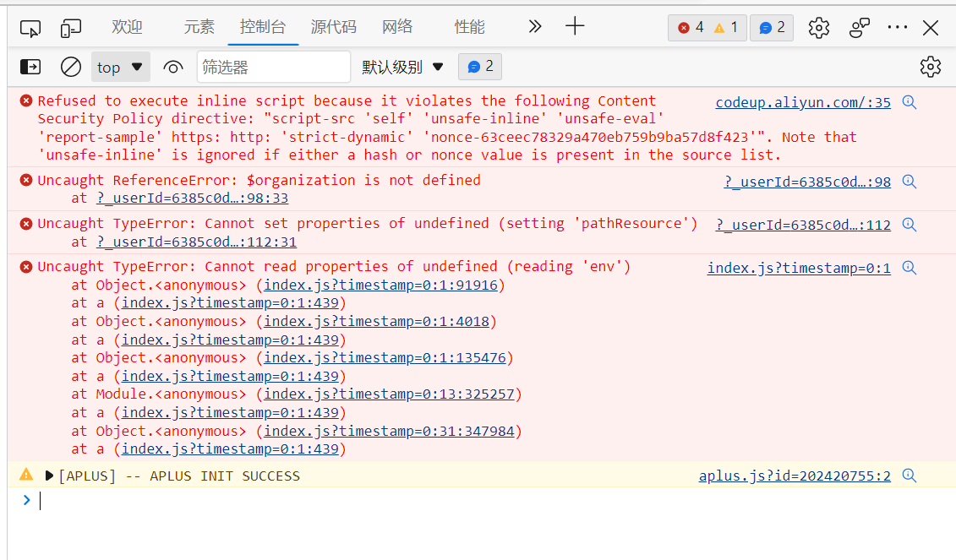
Task: Open the top JavaScript context dropdown
Action: click(x=120, y=67)
